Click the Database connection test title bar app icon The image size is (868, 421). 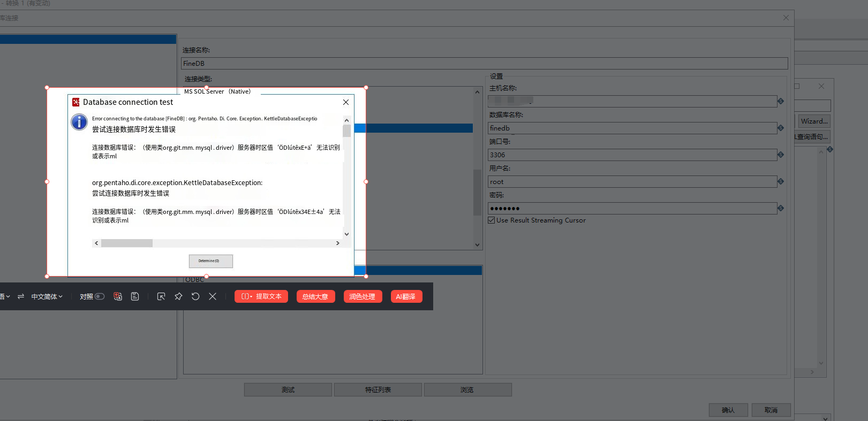tap(76, 102)
